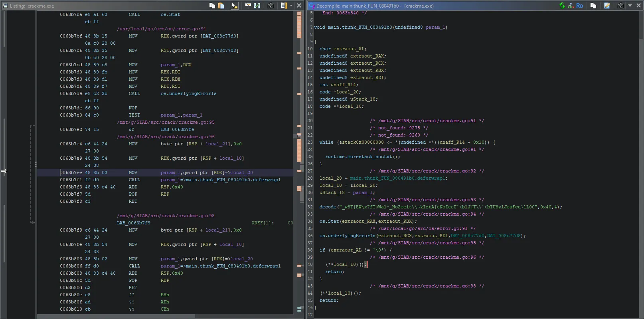Open the Diff view icon in Listing
The height and width of the screenshot is (319, 644).
[x=257, y=6]
